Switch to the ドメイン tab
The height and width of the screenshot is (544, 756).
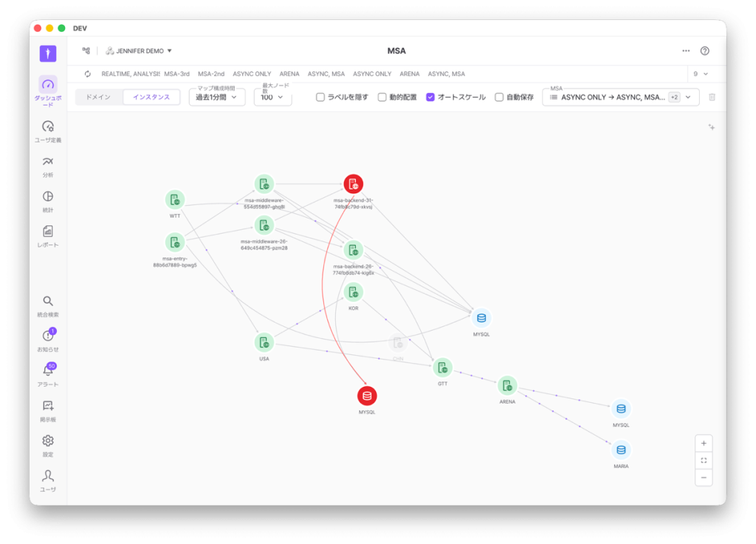click(x=99, y=97)
